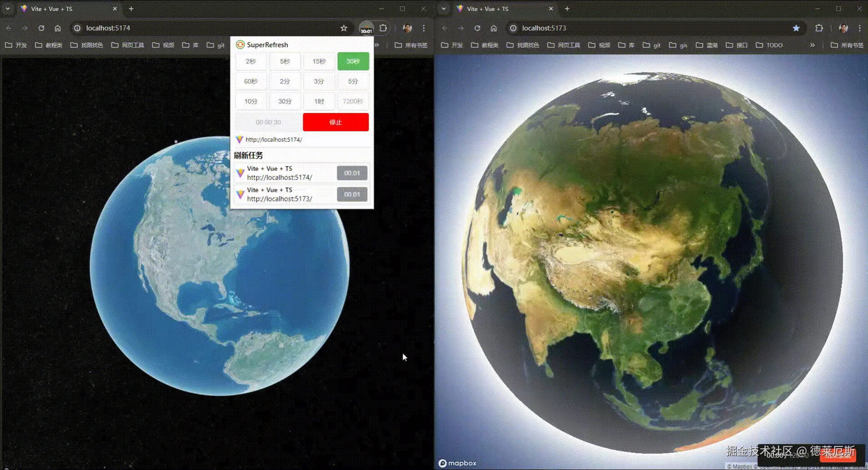Open profile avatar in localhost:5174 window

(407, 28)
